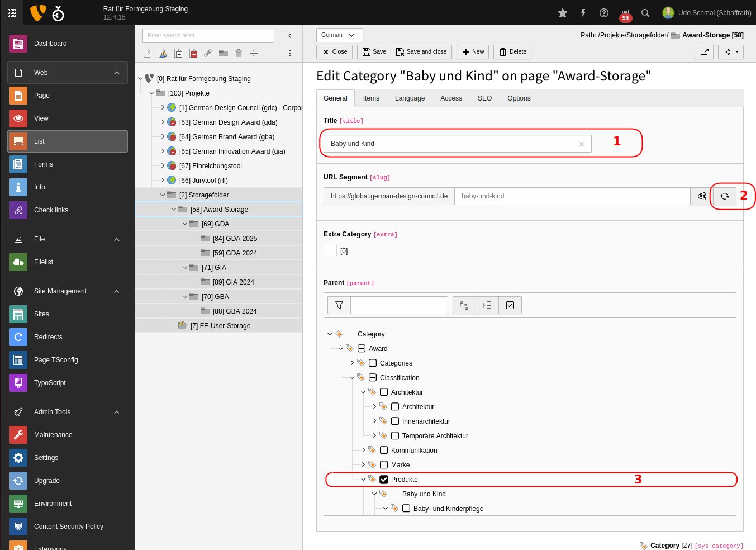
Task: Click Save and close button
Action: 421,52
